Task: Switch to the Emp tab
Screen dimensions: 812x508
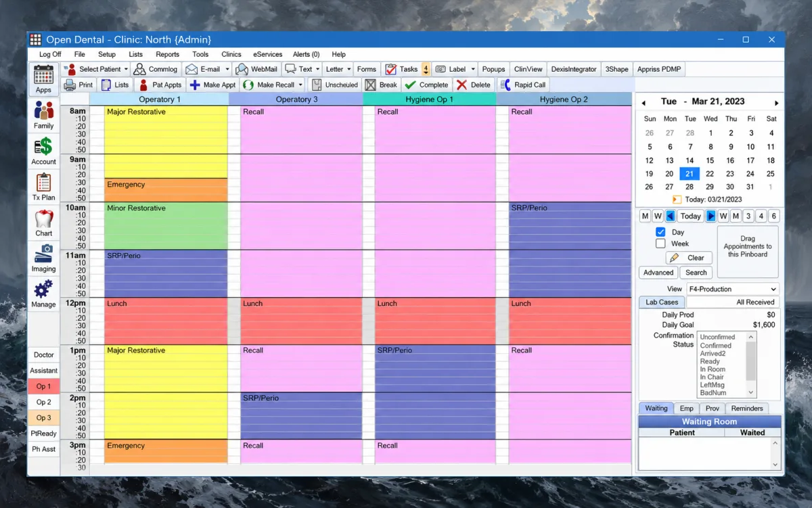Action: coord(687,408)
